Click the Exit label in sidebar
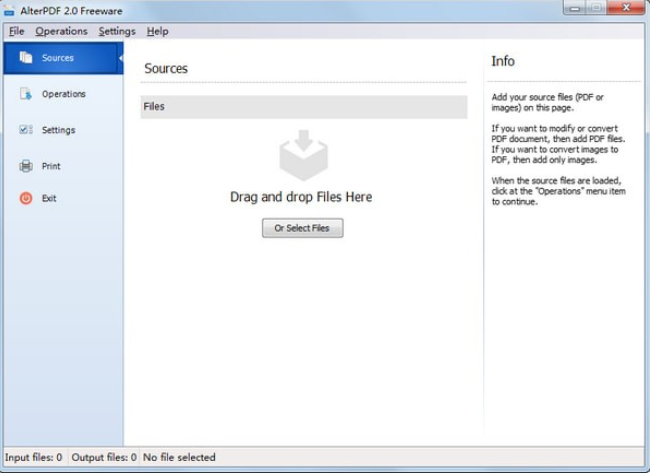The width and height of the screenshot is (650, 476). [49, 199]
